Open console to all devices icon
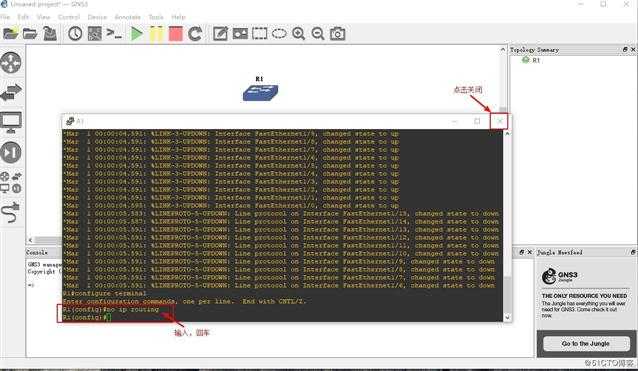Image resolution: width=638 pixels, height=371 pixels. click(x=114, y=33)
